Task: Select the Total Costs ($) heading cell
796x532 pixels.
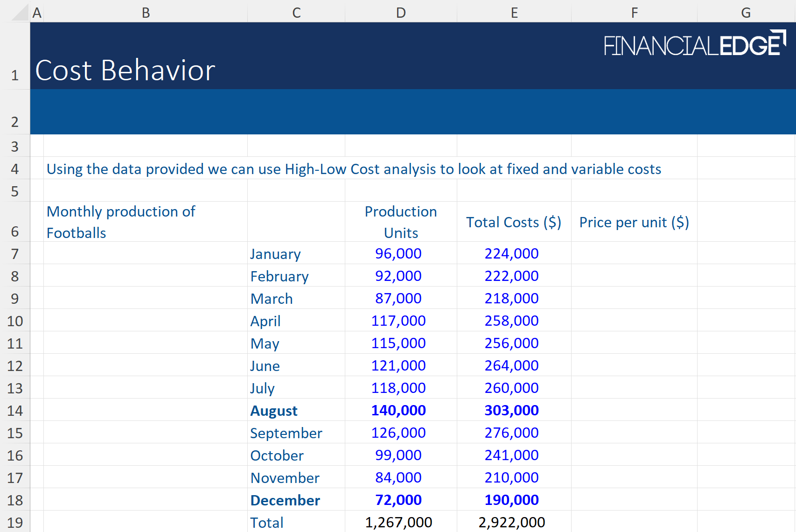Action: click(513, 222)
